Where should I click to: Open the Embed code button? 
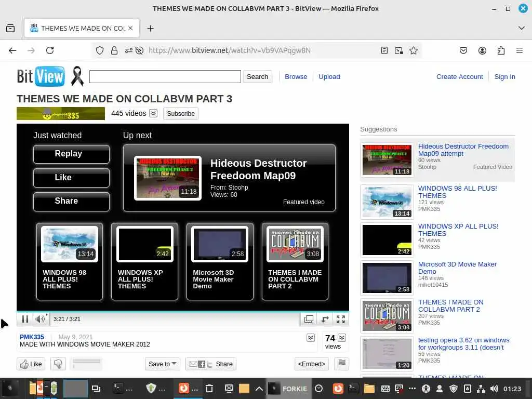312,364
